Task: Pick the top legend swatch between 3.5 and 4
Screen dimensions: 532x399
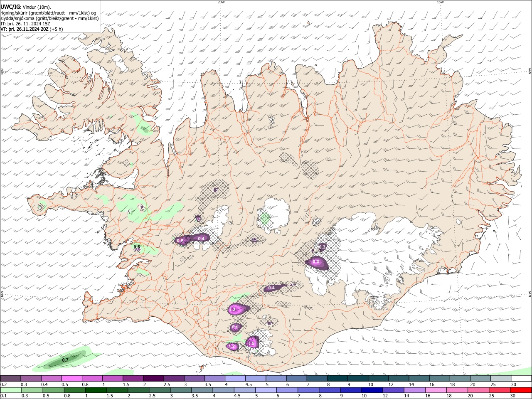Action: pos(215,378)
